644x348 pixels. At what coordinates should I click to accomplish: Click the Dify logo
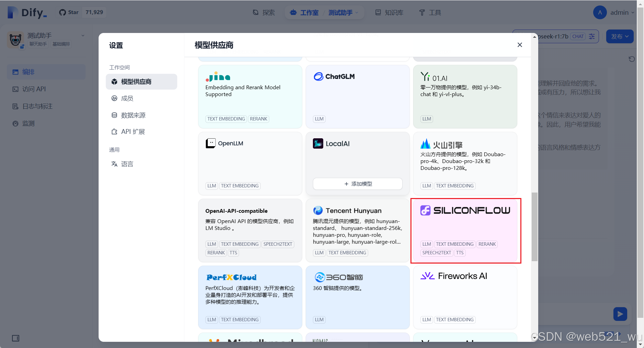(27, 13)
